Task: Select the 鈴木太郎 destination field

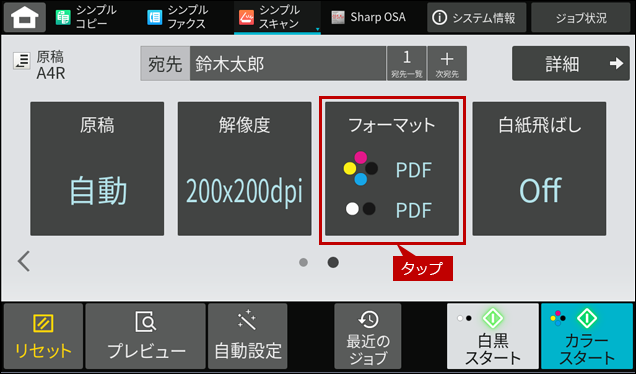Action: [288, 64]
